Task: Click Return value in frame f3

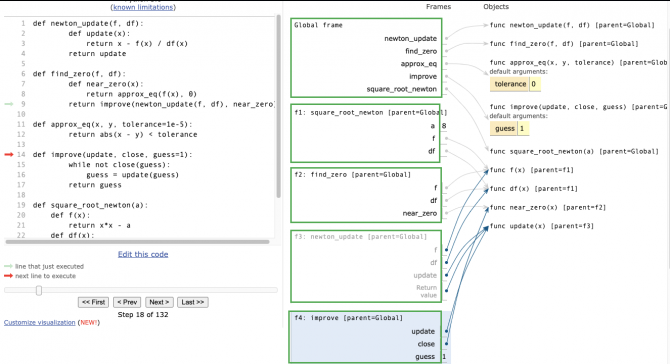Action: (x=426, y=291)
